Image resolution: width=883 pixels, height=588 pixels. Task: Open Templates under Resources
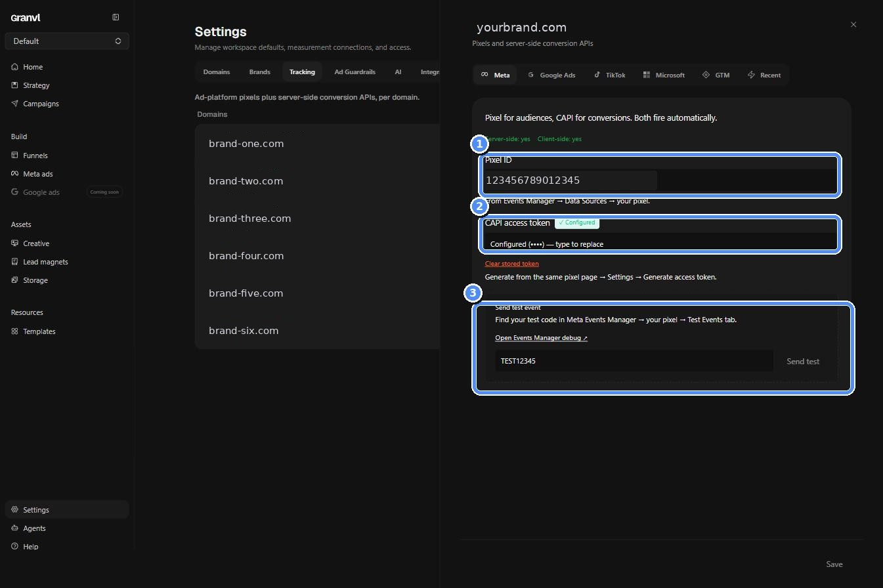tap(67, 331)
